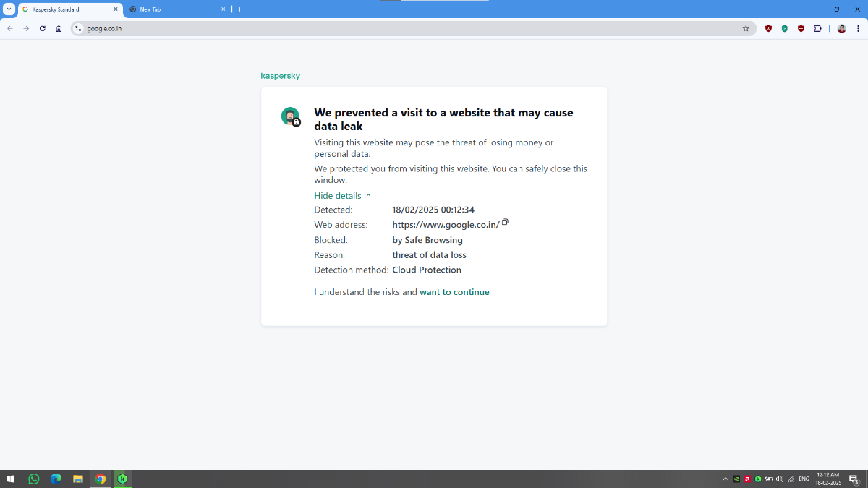Open the clock and calendar flyout
868x488 pixels.
pyautogui.click(x=827, y=479)
